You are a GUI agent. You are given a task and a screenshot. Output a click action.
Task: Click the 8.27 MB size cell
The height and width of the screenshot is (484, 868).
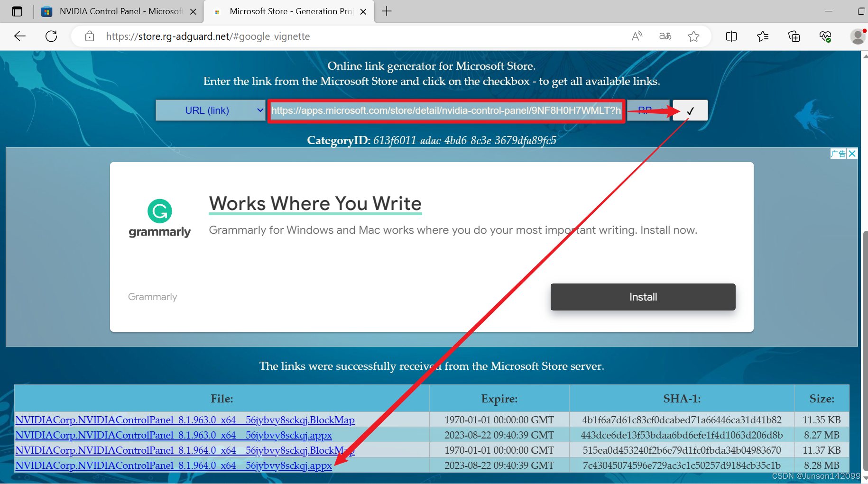click(x=822, y=435)
